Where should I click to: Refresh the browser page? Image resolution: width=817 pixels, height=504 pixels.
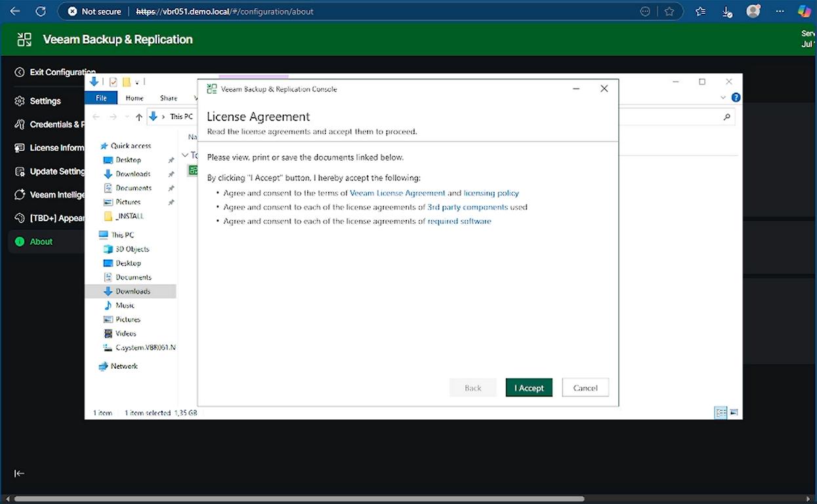pos(40,11)
